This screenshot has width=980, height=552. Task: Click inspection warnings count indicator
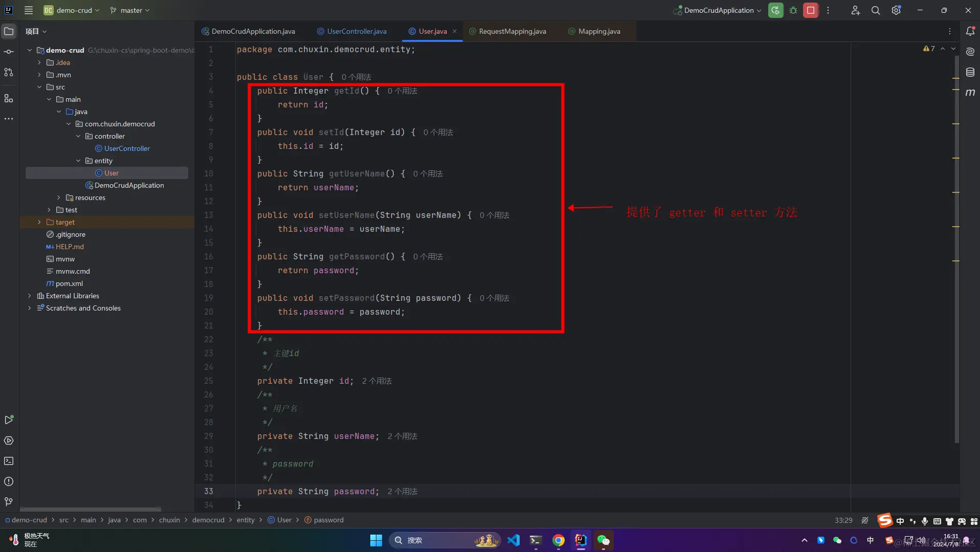pos(929,49)
